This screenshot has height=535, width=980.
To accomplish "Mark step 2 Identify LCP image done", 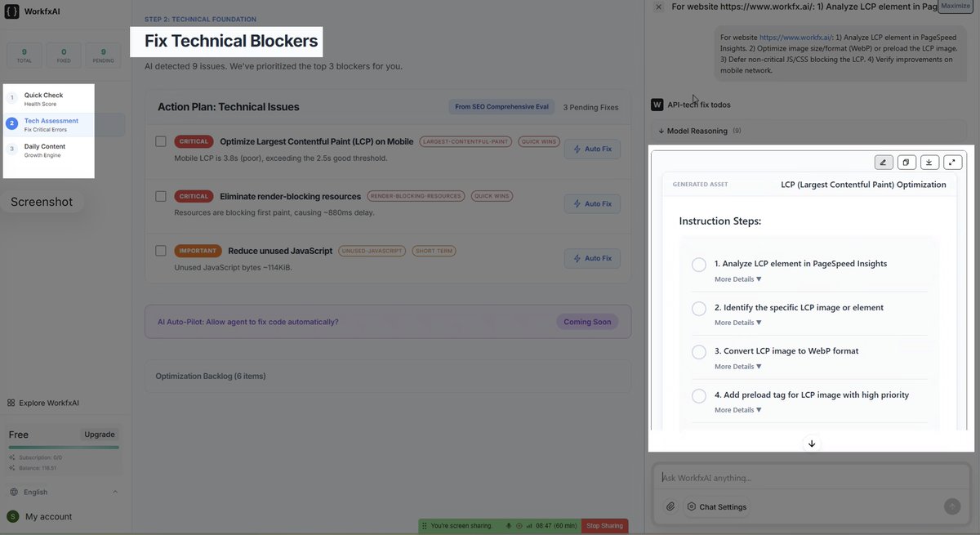I will pyautogui.click(x=699, y=309).
